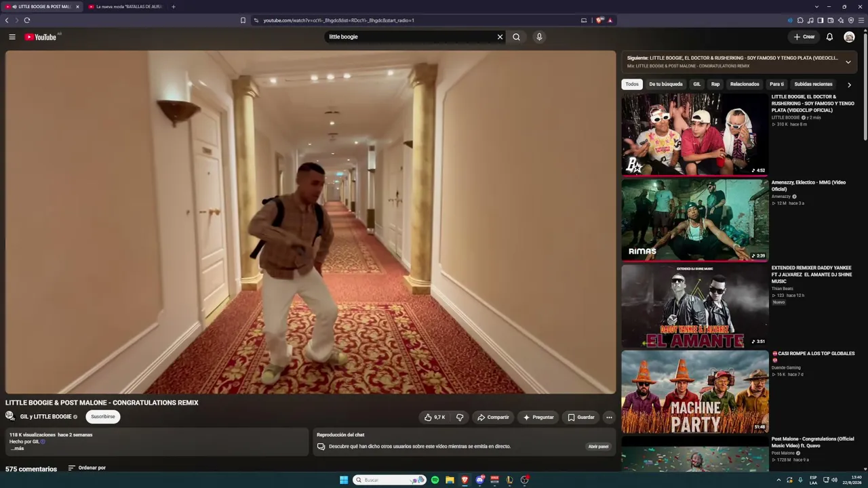Open File Explorer from the taskbar
The width and height of the screenshot is (868, 488).
click(x=450, y=480)
